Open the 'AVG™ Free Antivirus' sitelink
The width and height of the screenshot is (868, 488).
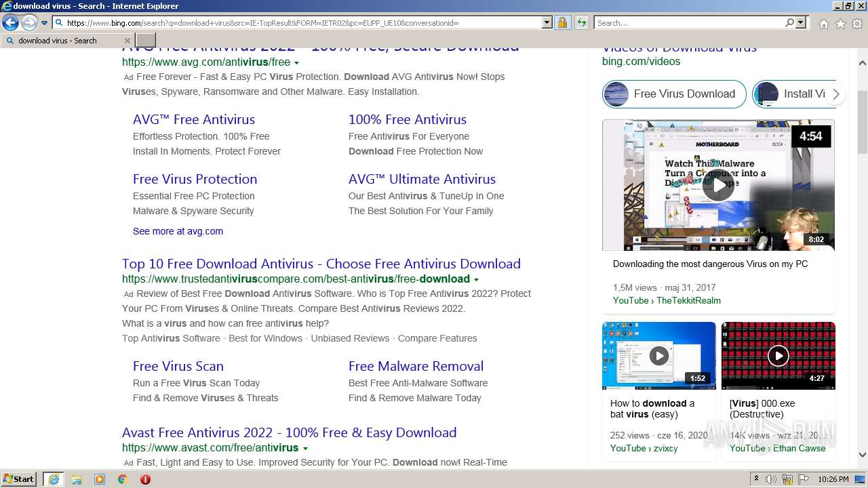194,119
